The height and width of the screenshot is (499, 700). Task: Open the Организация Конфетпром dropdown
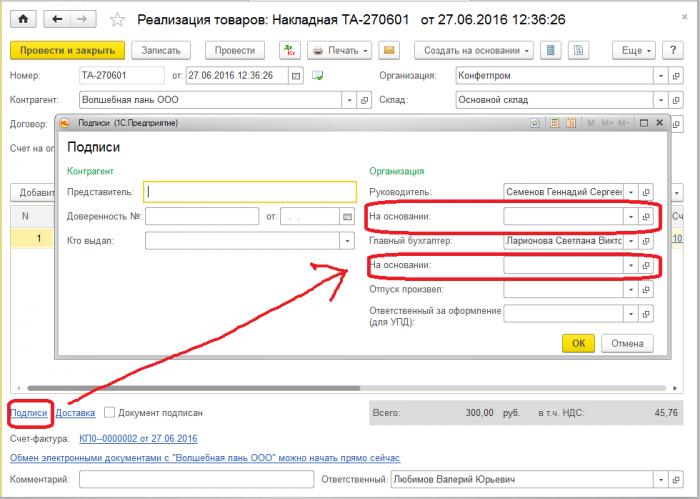(x=661, y=76)
